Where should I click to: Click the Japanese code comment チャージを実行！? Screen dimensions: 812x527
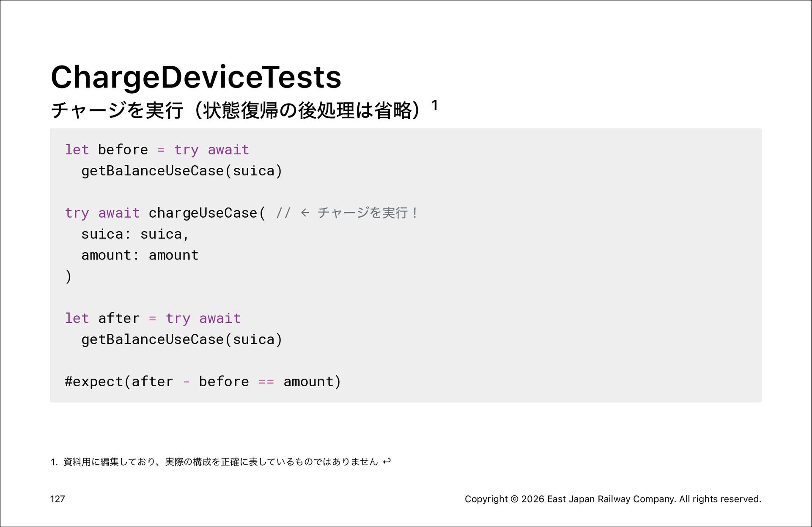(368, 213)
